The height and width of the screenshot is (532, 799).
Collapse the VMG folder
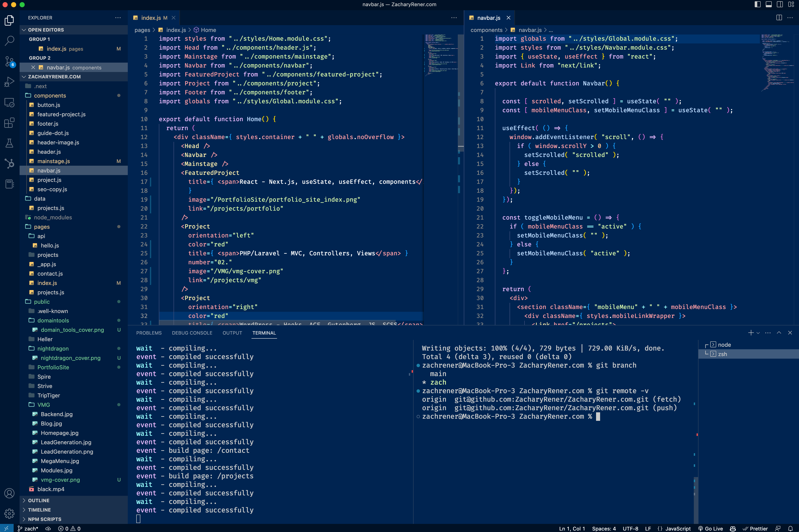pyautogui.click(x=74, y=405)
